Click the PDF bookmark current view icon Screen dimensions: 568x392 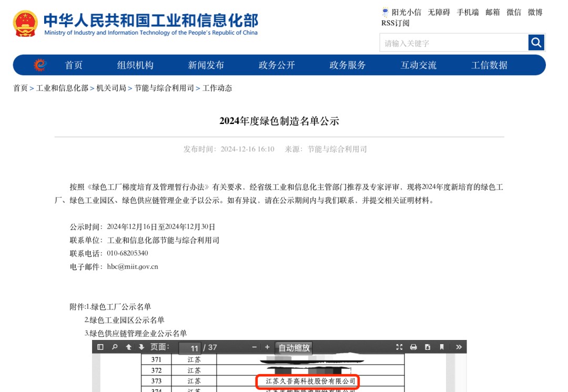(442, 347)
